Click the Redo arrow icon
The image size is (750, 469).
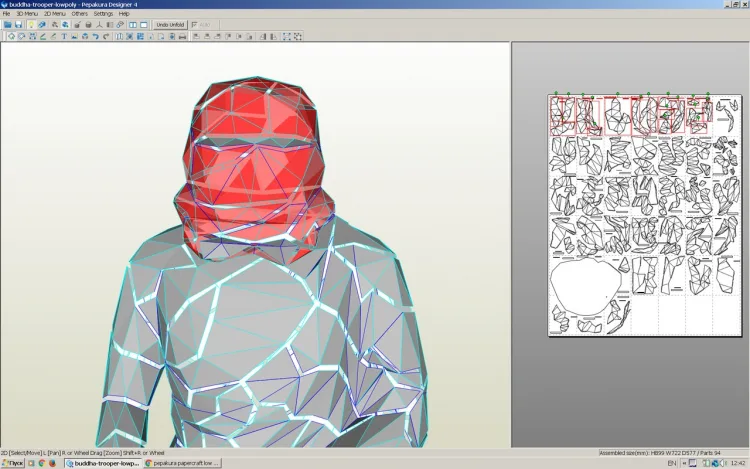(x=106, y=36)
